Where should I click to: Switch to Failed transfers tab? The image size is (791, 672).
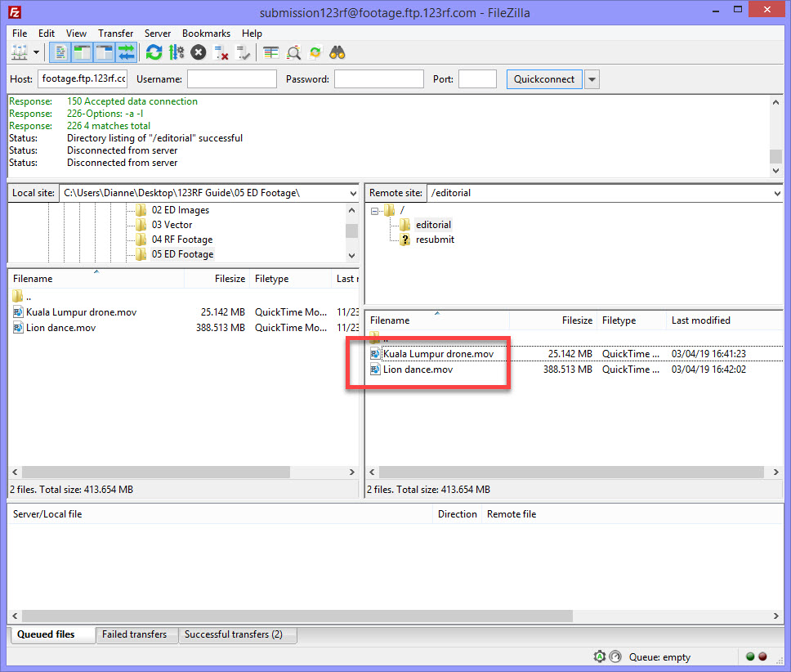pyautogui.click(x=135, y=634)
